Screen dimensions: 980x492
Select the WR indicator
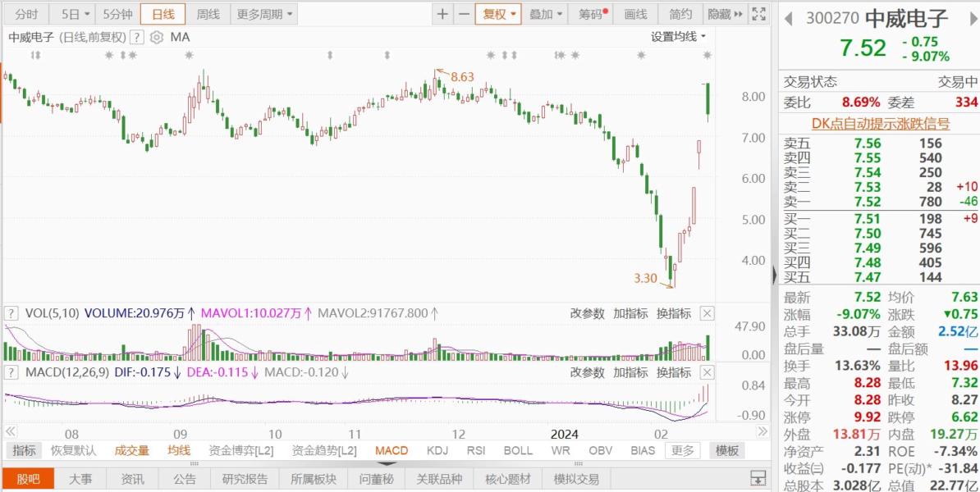click(560, 451)
